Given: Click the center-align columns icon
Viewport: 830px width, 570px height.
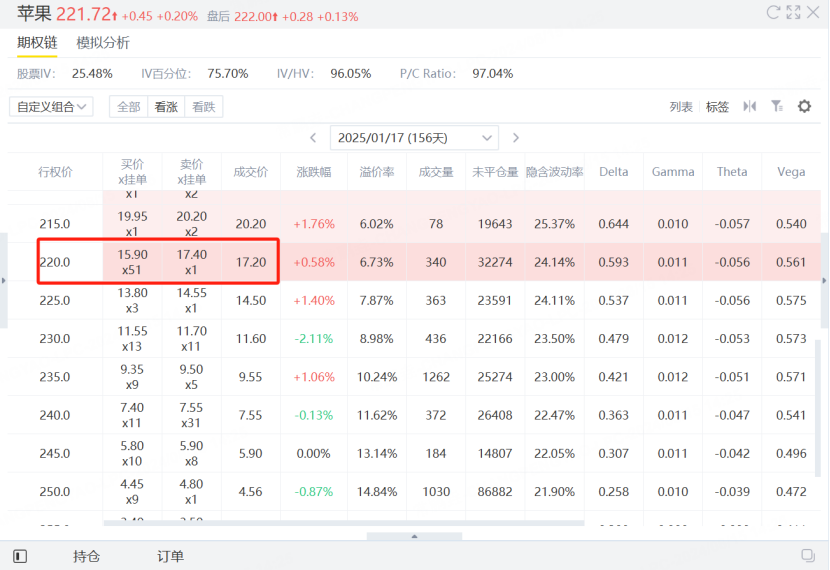Looking at the screenshot, I should 750,106.
